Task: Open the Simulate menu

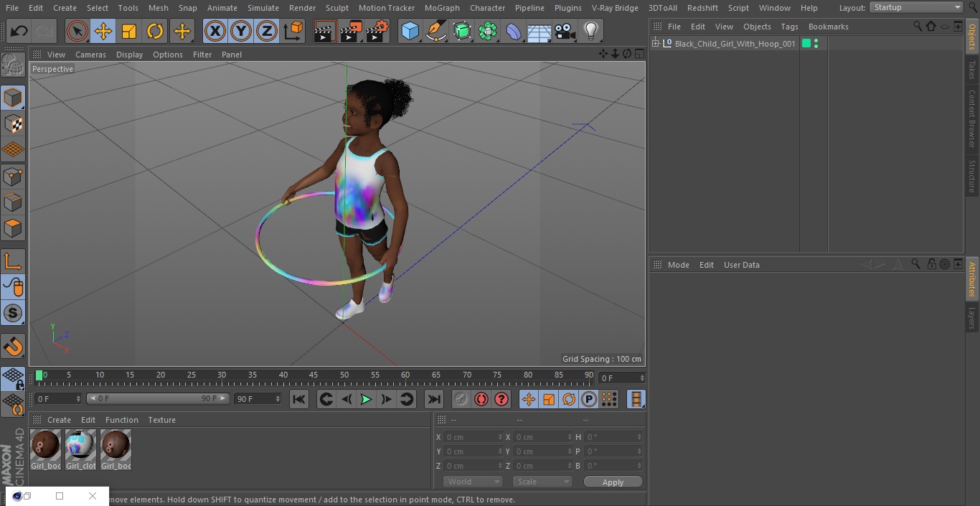Action: [x=263, y=8]
